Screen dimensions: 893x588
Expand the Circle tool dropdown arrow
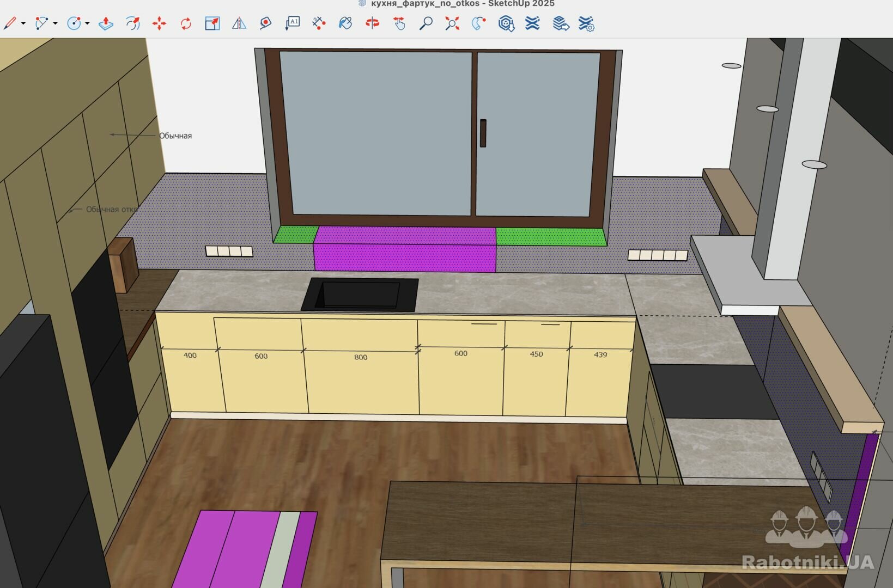point(87,23)
